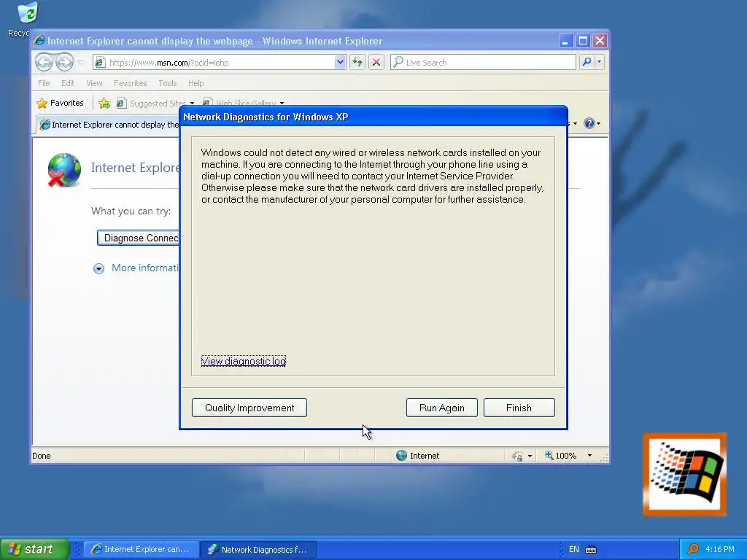
Task: Minimize the Internet Explorer window
Action: coord(565,41)
